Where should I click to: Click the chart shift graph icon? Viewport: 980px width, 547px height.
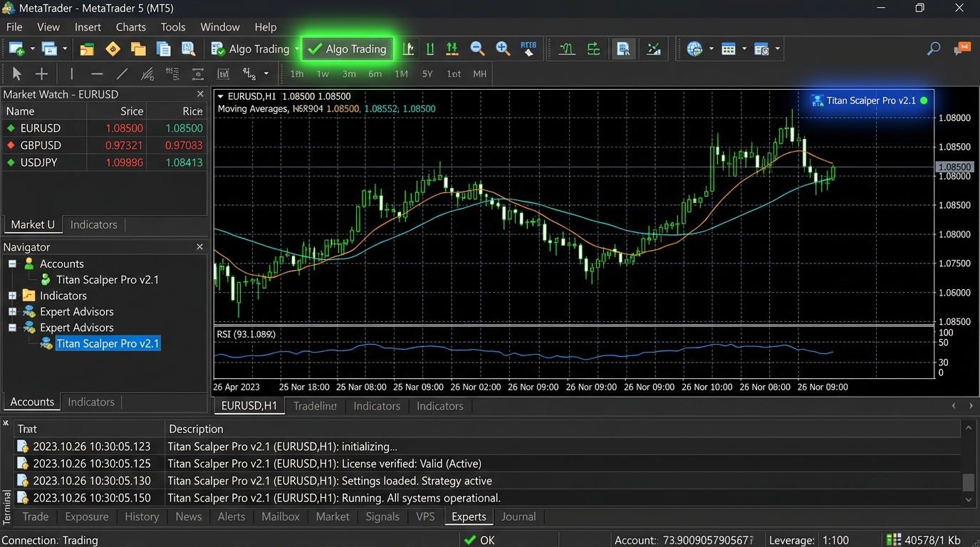pos(653,49)
